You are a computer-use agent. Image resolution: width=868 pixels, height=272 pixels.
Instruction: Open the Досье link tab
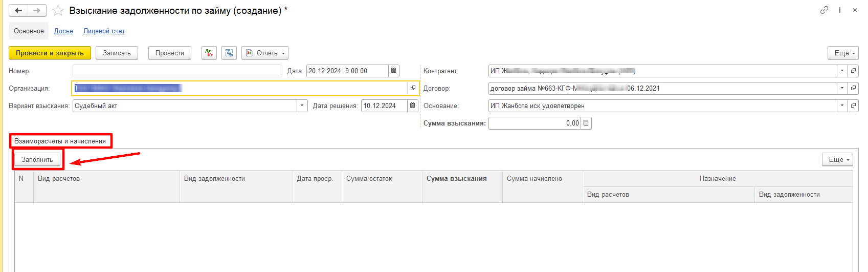click(63, 31)
